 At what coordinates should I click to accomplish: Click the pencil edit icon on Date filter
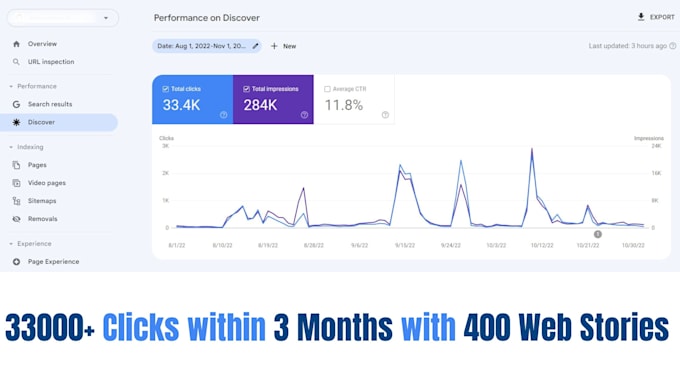click(x=255, y=46)
